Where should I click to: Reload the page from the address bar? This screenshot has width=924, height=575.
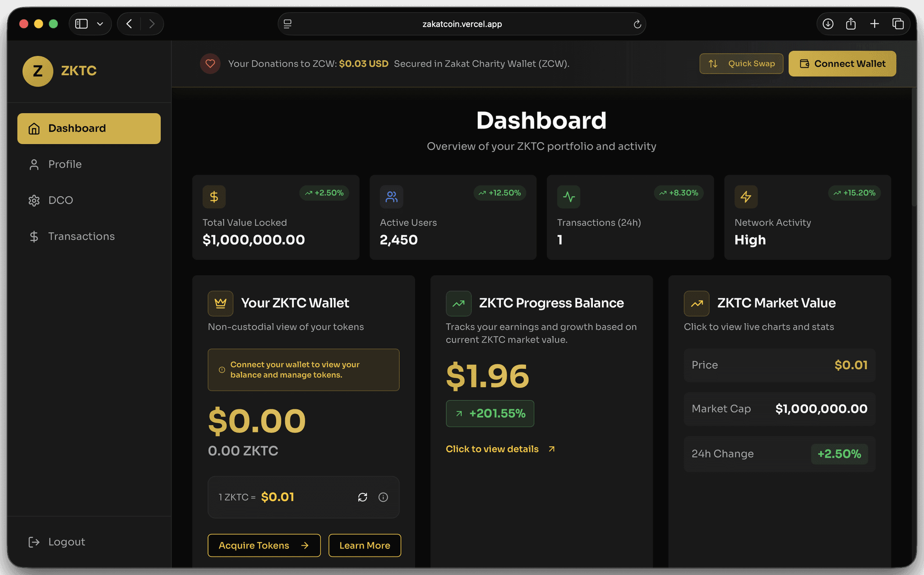637,24
